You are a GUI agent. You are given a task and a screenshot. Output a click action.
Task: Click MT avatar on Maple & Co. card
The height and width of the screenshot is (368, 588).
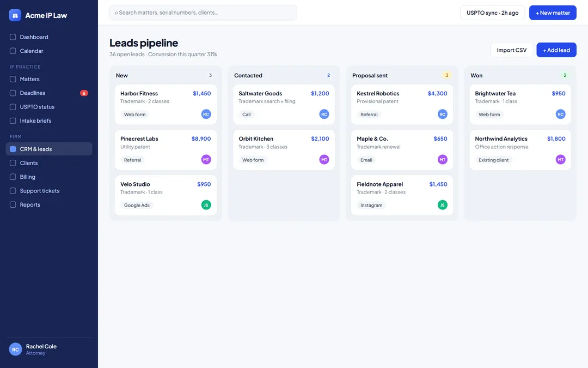[x=443, y=160]
